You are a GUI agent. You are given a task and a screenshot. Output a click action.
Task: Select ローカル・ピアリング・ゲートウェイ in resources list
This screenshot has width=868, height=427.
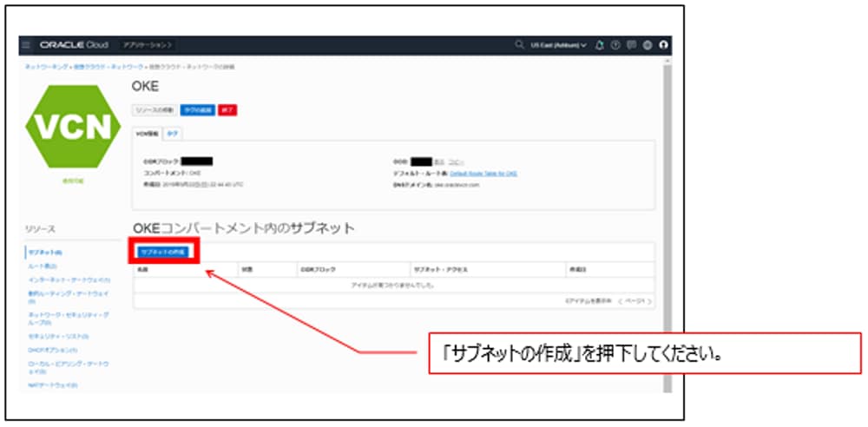(68, 368)
